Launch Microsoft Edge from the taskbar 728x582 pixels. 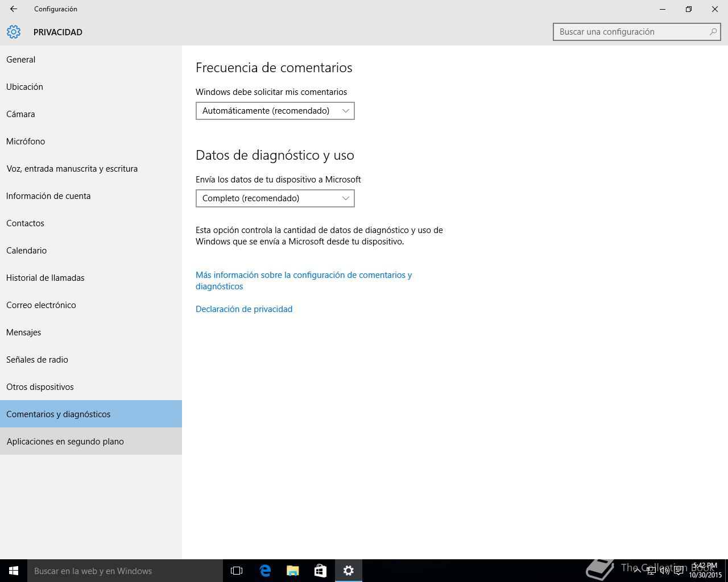click(265, 571)
